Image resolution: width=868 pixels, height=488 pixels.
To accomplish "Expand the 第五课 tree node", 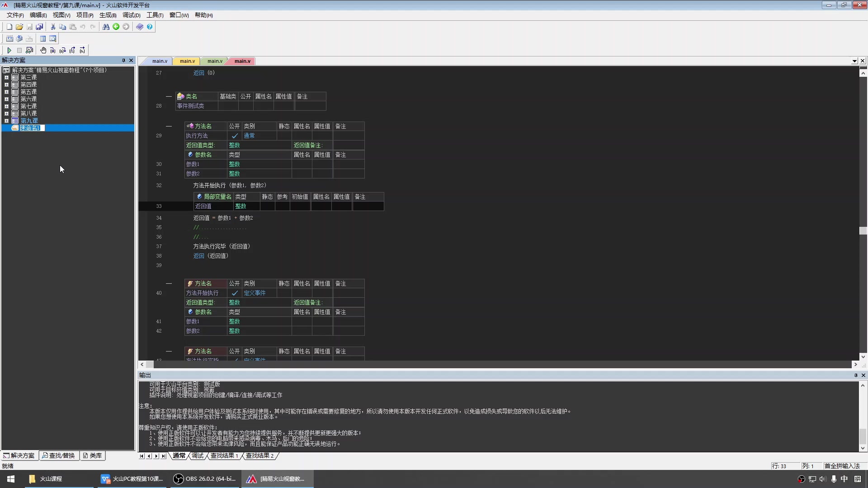I will coord(6,92).
